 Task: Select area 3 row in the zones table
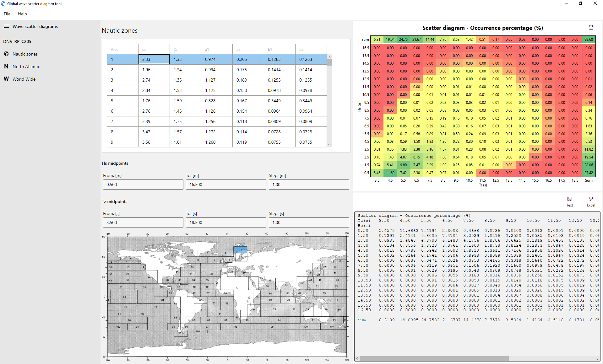tap(217, 80)
